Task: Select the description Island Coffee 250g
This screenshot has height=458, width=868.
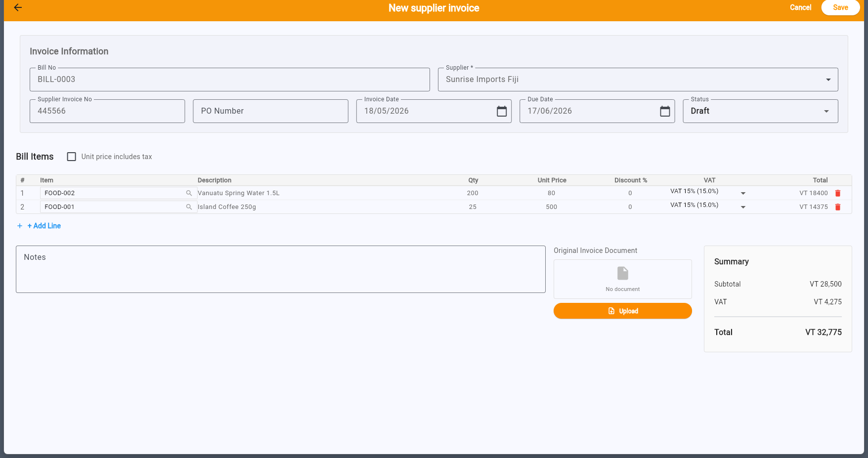Action: (x=227, y=207)
